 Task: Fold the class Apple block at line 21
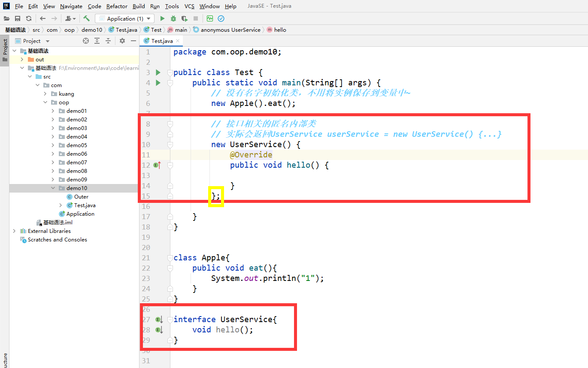[170, 258]
